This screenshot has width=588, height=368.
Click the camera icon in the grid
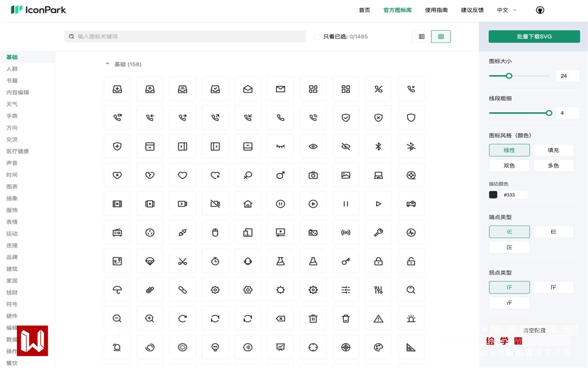(x=313, y=175)
